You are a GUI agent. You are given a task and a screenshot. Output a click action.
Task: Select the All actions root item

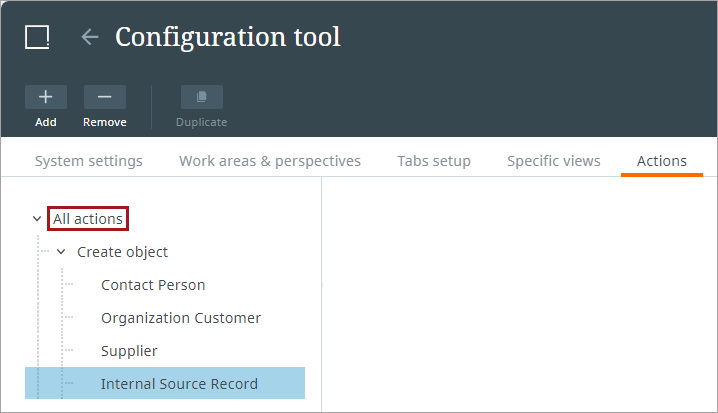click(88, 219)
